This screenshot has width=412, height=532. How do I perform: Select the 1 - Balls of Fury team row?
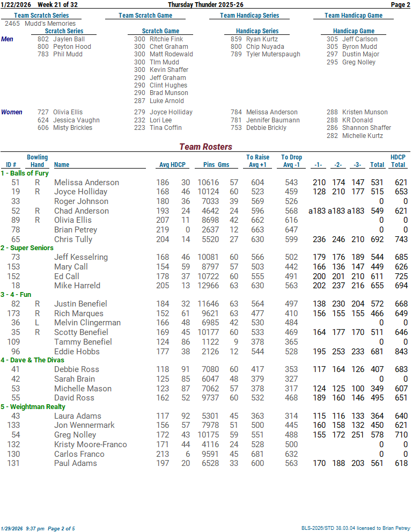pyautogui.click(x=25, y=173)
